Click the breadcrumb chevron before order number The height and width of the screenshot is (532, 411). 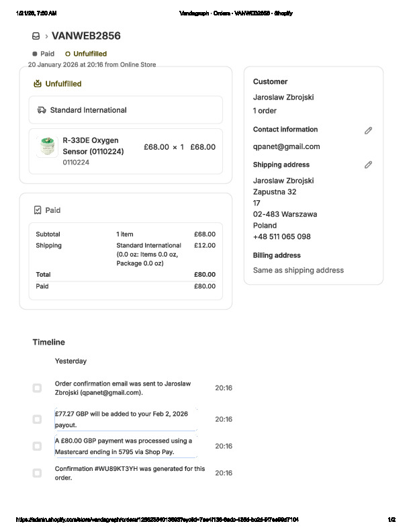click(46, 36)
